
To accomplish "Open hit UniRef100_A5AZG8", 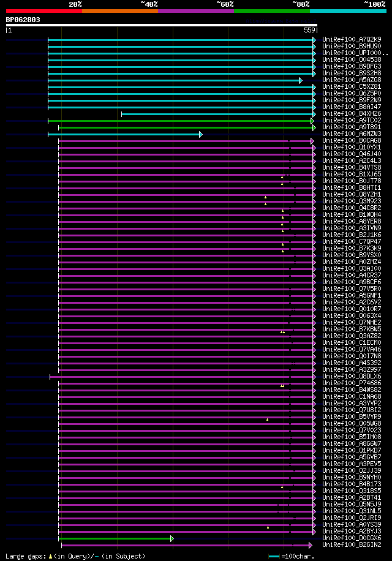I will point(352,80).
